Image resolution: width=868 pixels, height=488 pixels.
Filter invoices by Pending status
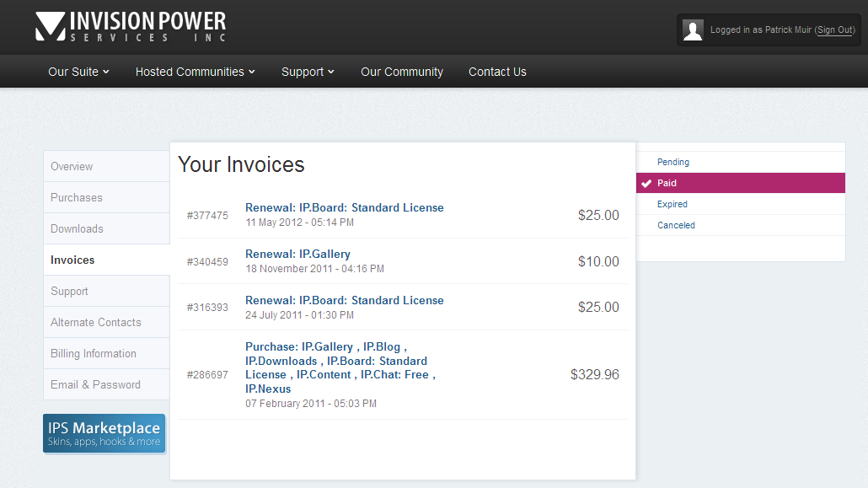(x=740, y=162)
